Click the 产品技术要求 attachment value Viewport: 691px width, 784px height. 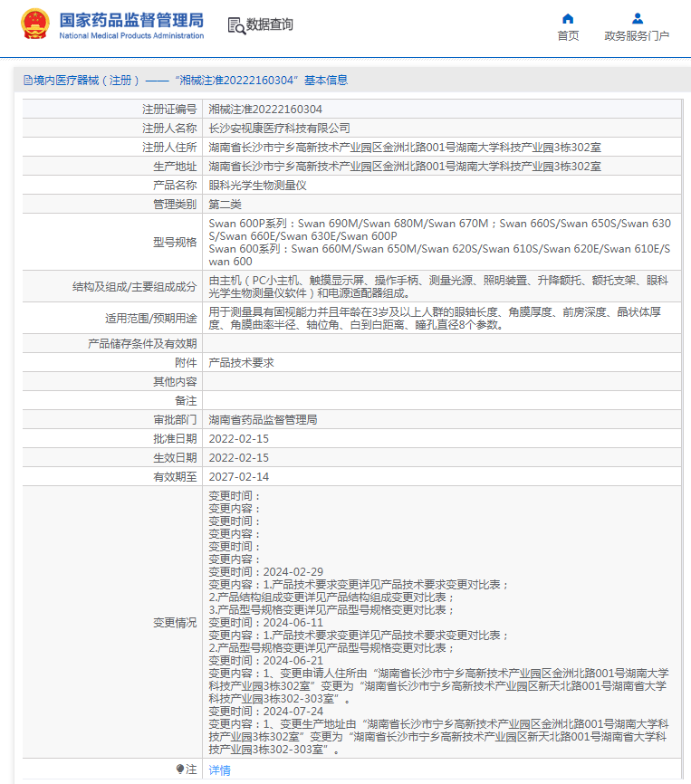click(x=241, y=362)
